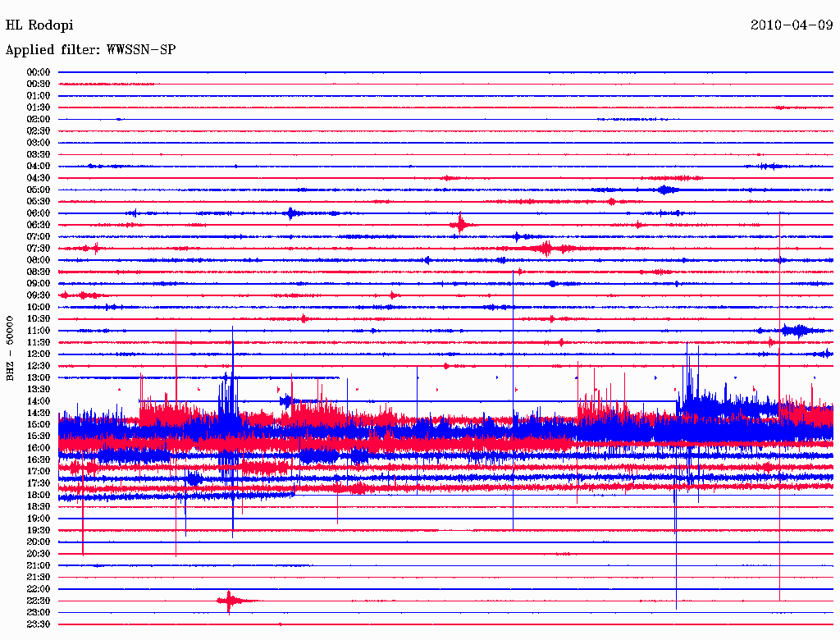Select the 05:00 time label
840x640 pixels.
(x=39, y=190)
